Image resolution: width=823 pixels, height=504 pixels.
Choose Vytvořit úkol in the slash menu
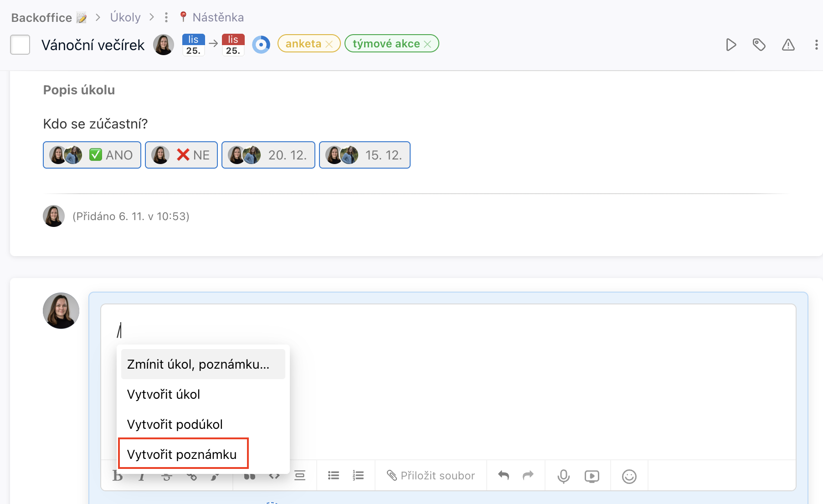(x=163, y=394)
